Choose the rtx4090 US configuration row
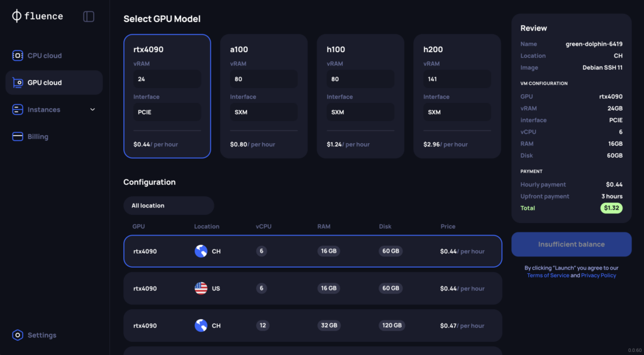This screenshot has height=355, width=644. coord(313,288)
